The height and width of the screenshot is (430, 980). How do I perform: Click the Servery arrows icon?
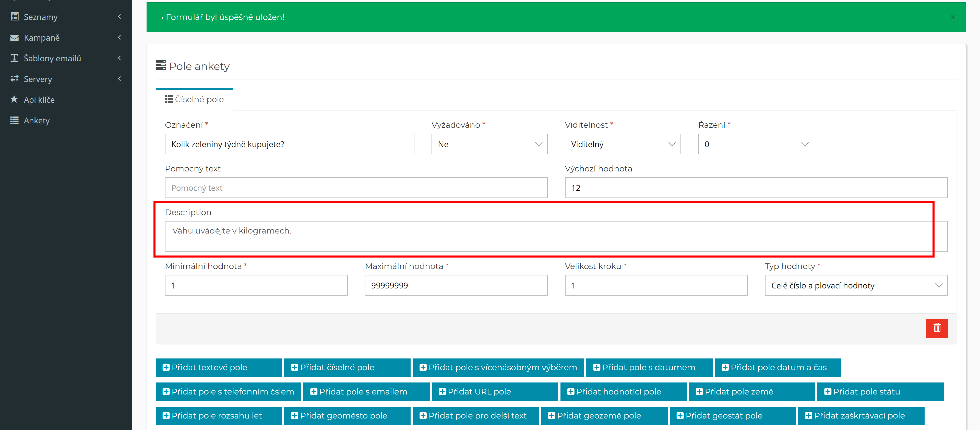coord(15,79)
